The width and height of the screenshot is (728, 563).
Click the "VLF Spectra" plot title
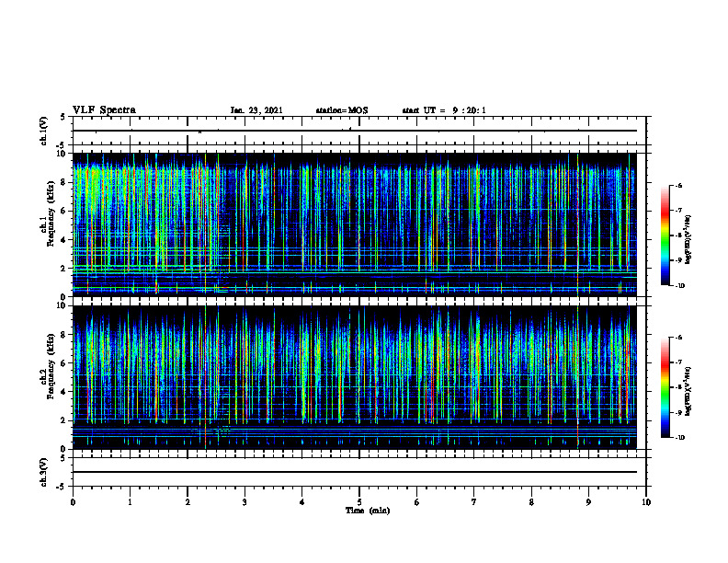pos(104,110)
